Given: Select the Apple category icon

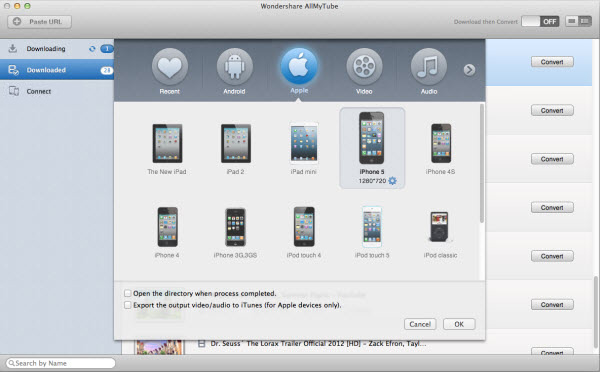Looking at the screenshot, I should point(299,66).
